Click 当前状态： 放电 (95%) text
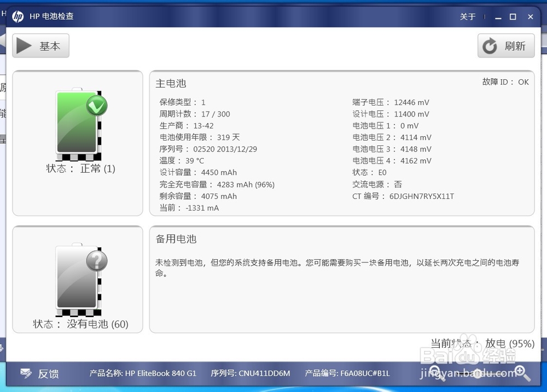Viewport: 547px width, 392px height. pos(482,343)
